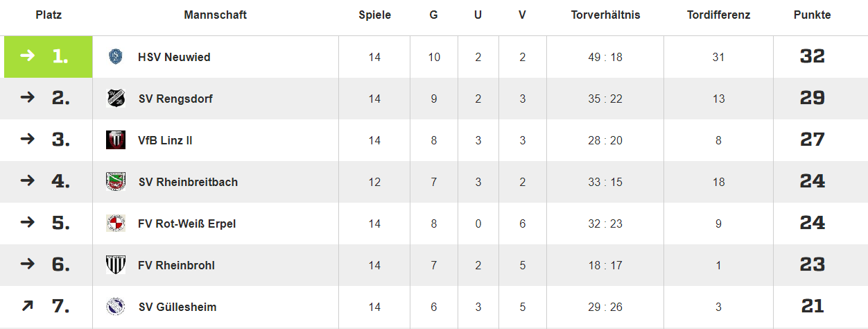Click the arrow beside rank 1

tap(27, 56)
